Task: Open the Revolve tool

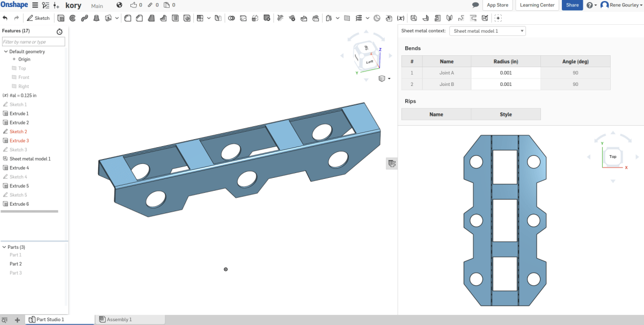Action: (72, 18)
